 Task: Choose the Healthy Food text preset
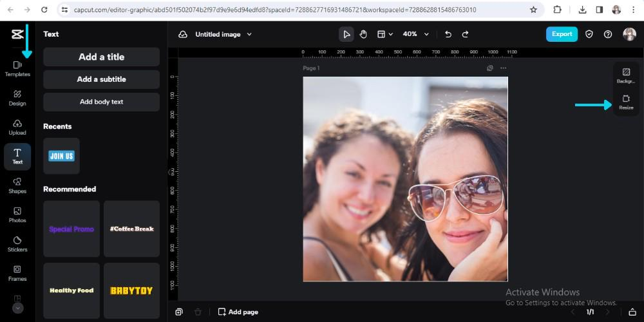coord(71,291)
